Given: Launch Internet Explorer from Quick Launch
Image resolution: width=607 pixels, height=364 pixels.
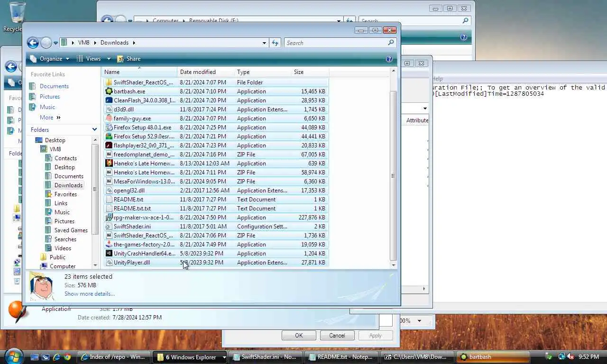Looking at the screenshot, I should tap(56, 357).
